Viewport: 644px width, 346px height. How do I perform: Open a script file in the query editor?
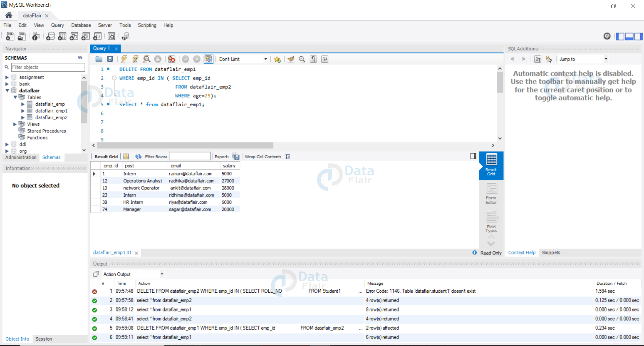click(x=99, y=59)
